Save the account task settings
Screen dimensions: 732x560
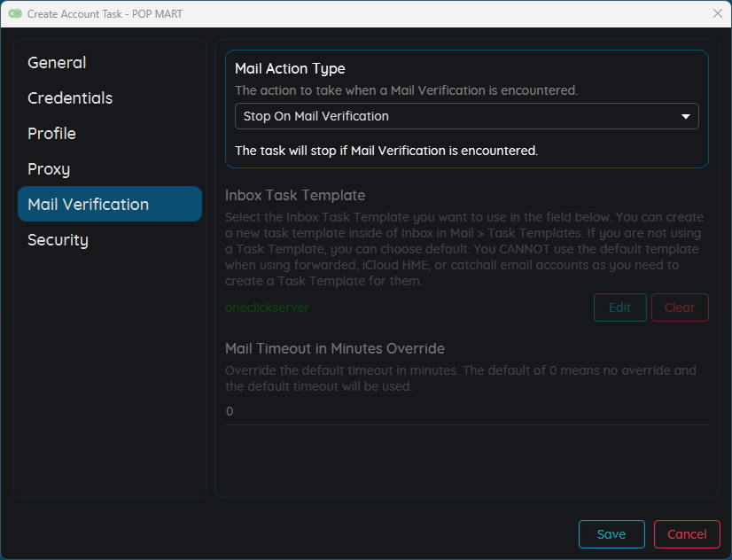pyautogui.click(x=611, y=534)
